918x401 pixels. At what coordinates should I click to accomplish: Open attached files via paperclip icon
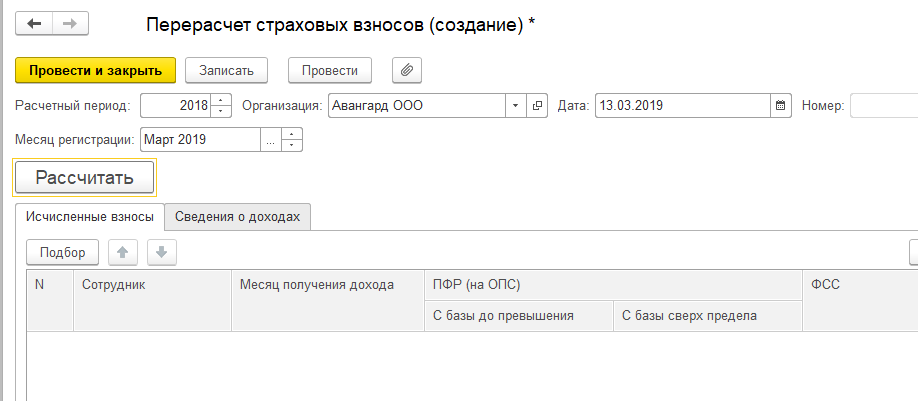point(407,70)
